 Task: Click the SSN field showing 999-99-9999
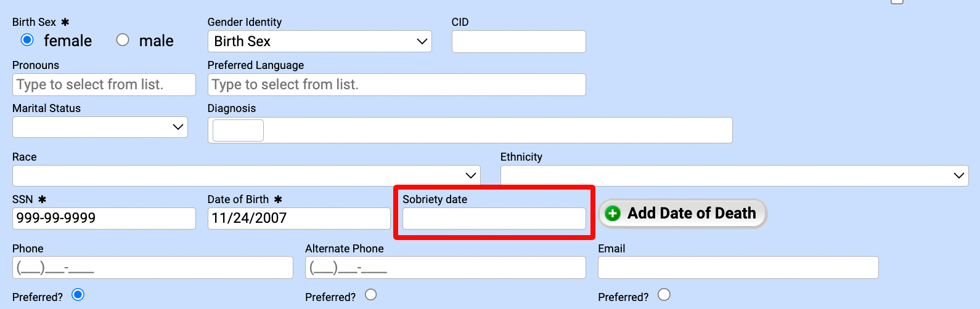[104, 219]
